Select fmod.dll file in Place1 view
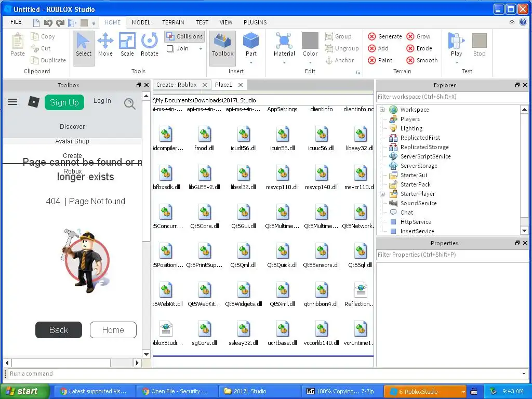This screenshot has height=399, width=532. (205, 138)
